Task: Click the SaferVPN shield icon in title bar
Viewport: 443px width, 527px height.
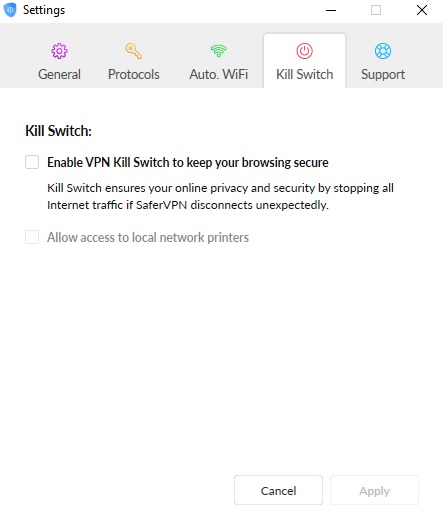Action: 10,10
